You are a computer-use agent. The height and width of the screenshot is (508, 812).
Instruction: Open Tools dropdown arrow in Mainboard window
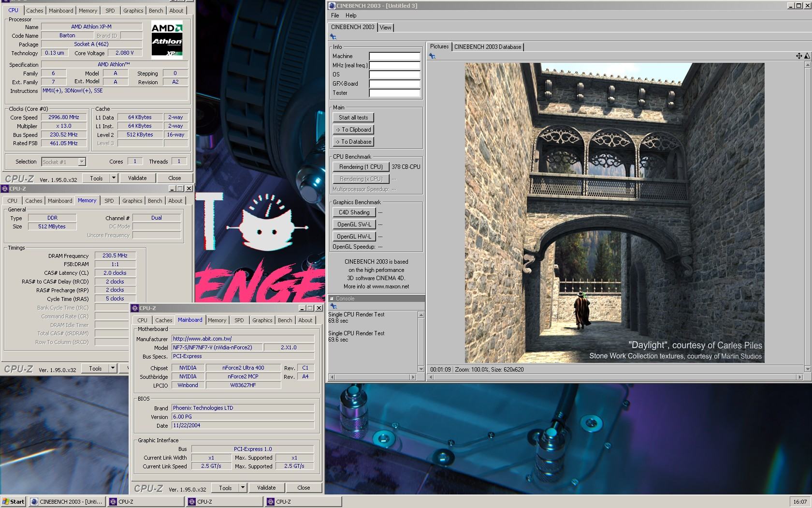(x=243, y=488)
